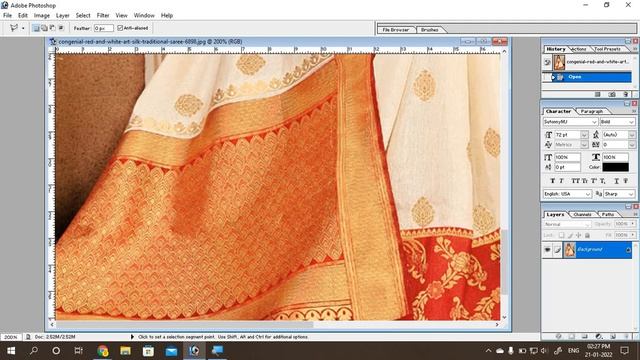
Task: Switch to the Tool Presets tab
Action: 607,49
